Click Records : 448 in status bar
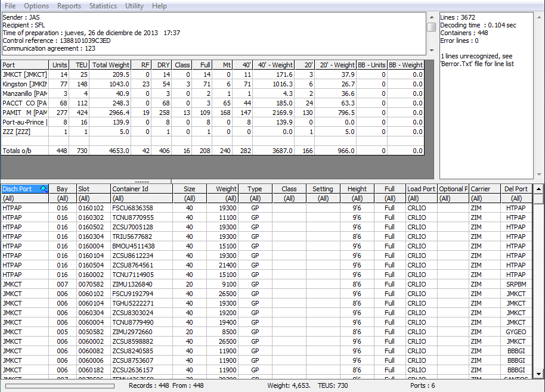Viewport: 545px width, 392px height. [x=148, y=386]
